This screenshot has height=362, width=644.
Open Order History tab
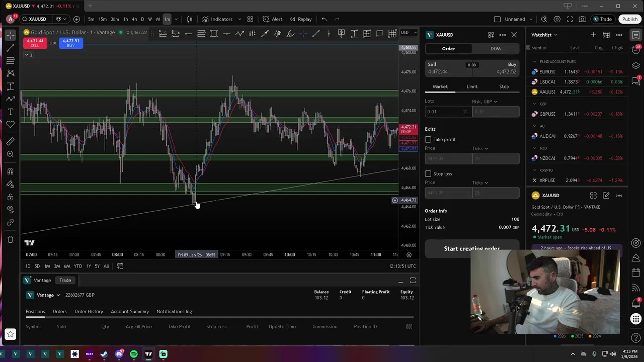tap(89, 312)
